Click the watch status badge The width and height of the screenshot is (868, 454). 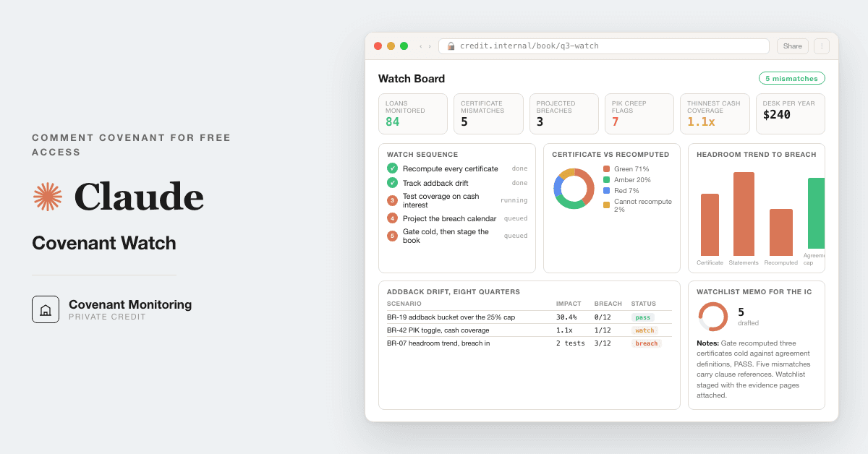click(x=644, y=330)
